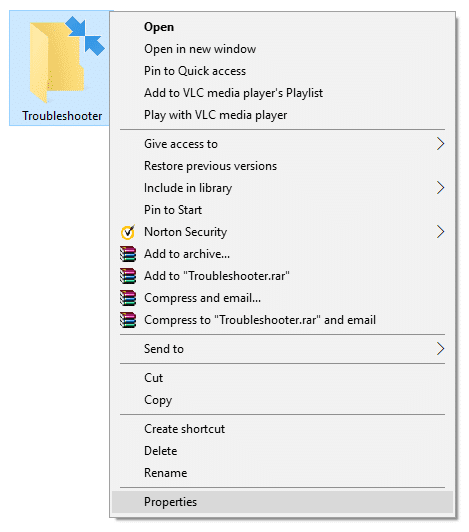469x532 pixels.
Task: Expand the Norton Security submenu arrow
Action: [x=440, y=232]
